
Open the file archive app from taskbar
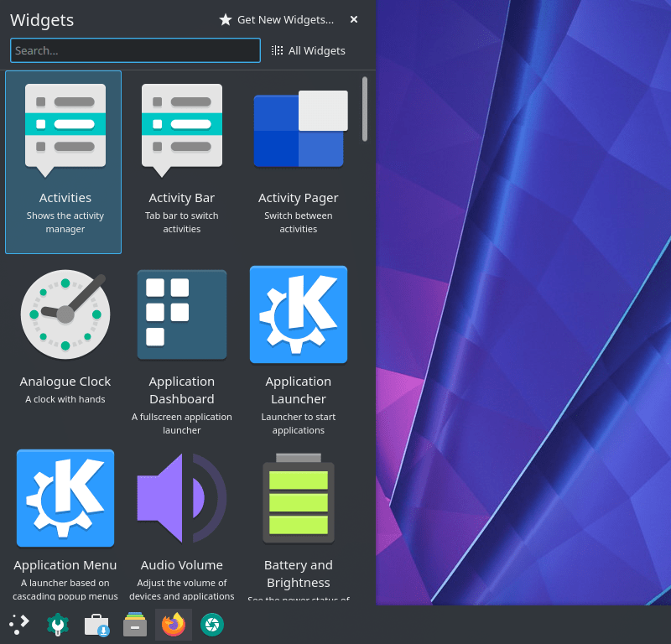tap(134, 625)
